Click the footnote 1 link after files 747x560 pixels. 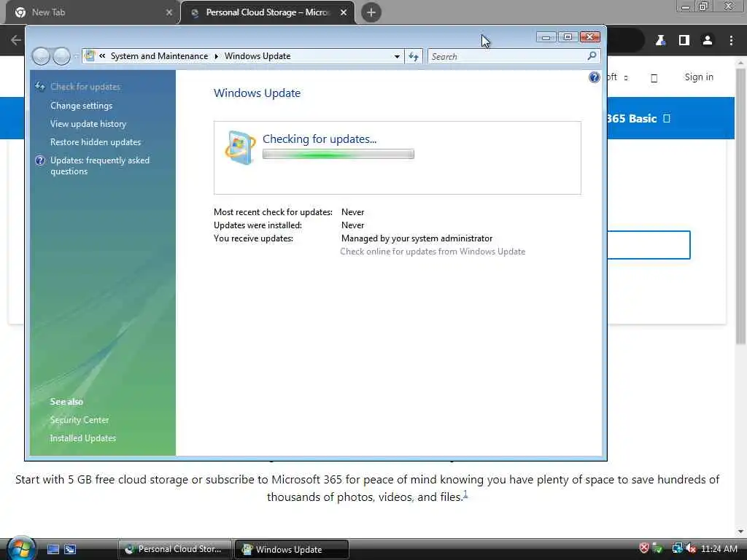click(x=465, y=495)
